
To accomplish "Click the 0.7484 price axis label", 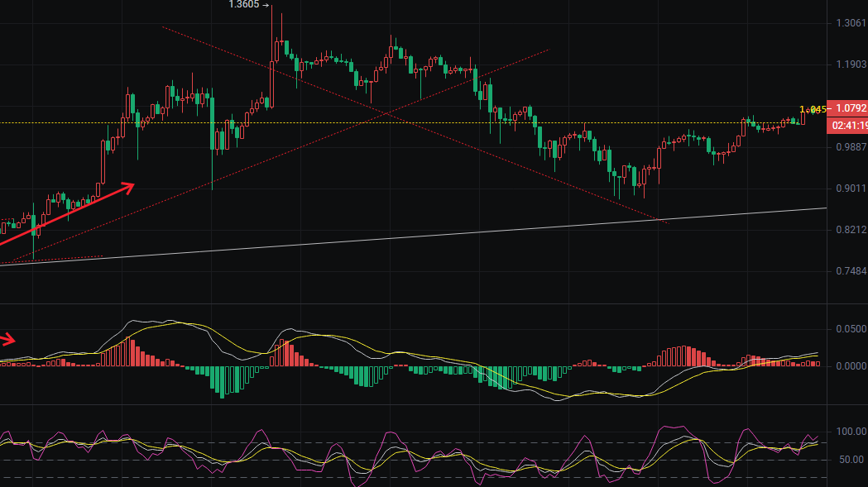I will point(851,271).
